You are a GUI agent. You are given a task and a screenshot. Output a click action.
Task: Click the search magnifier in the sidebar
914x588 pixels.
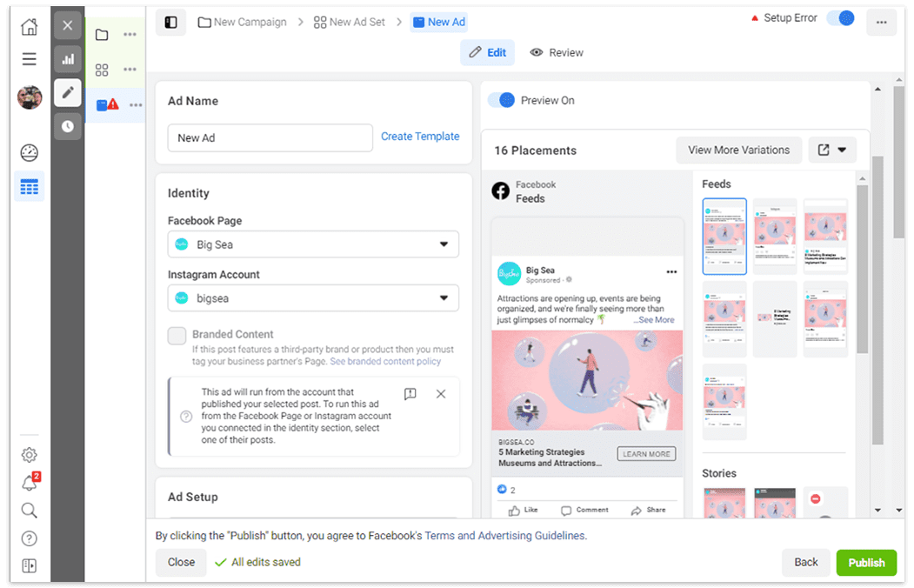[x=29, y=511]
